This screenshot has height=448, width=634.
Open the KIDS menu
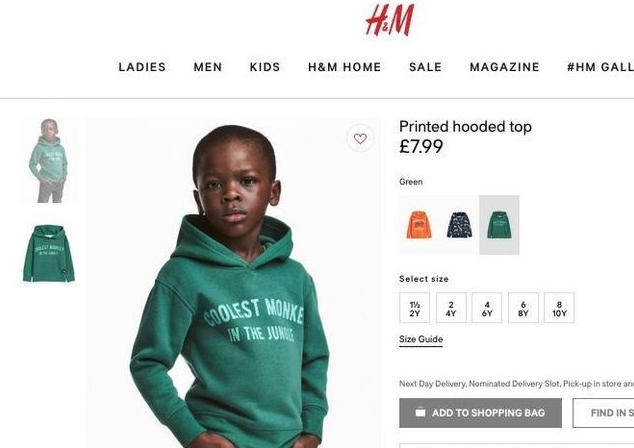point(265,67)
